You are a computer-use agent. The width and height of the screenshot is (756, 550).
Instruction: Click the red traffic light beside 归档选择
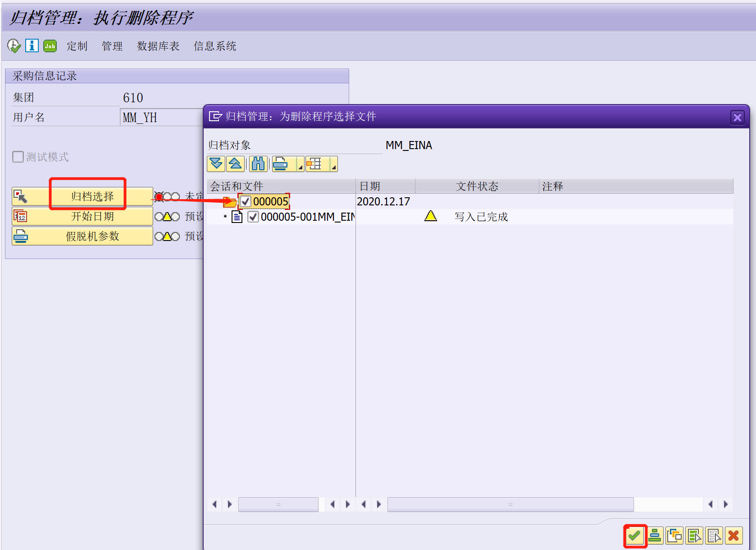(x=159, y=197)
